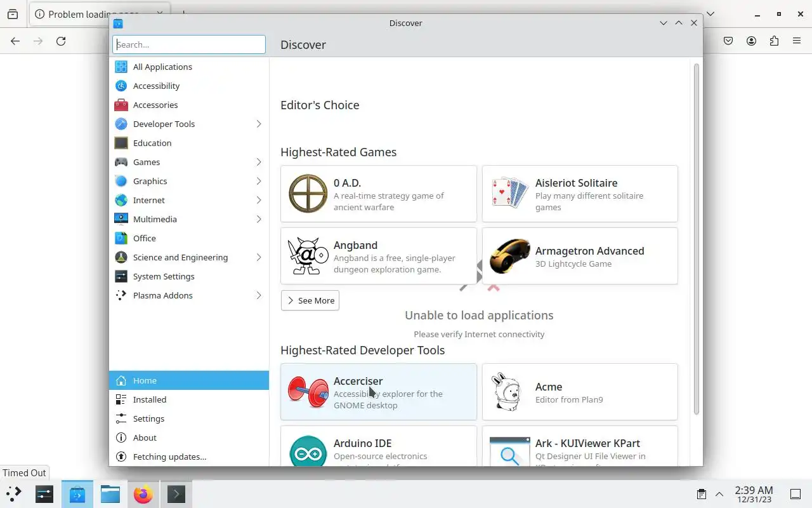Click See More under Highest-Rated Games
This screenshot has height=508, width=812.
point(310,300)
